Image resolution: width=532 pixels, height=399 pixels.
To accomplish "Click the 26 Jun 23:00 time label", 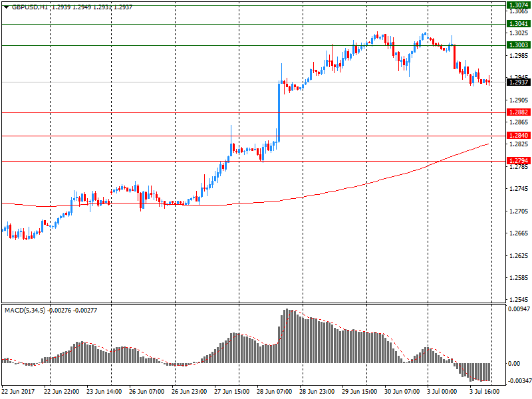I will pyautogui.click(x=189, y=392).
